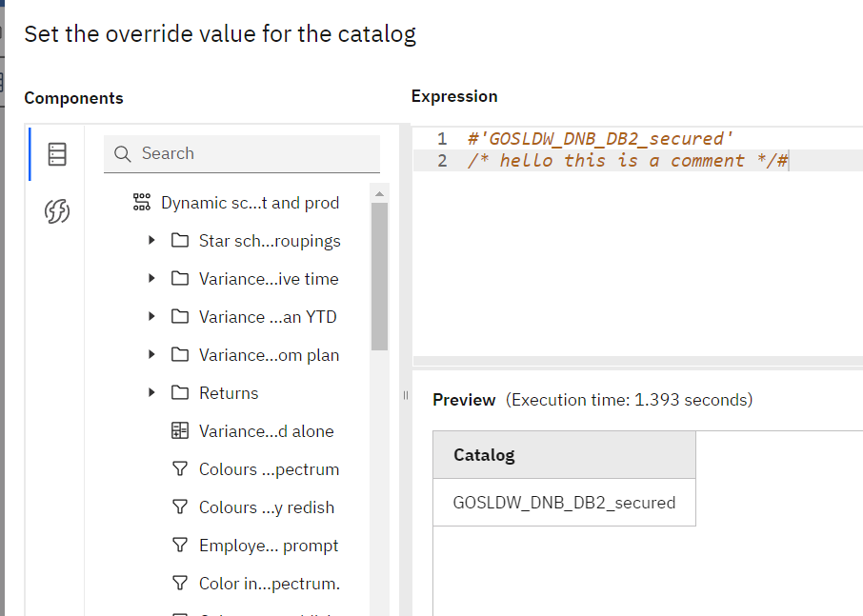Expand the Variance...om plan folder
Screen dimensions: 863x616
(151, 355)
